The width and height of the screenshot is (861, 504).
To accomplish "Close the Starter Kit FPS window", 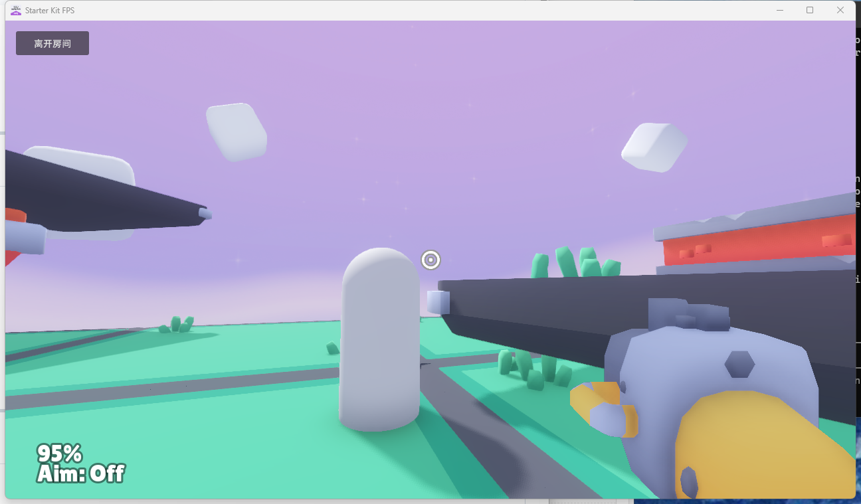I will click(840, 10).
